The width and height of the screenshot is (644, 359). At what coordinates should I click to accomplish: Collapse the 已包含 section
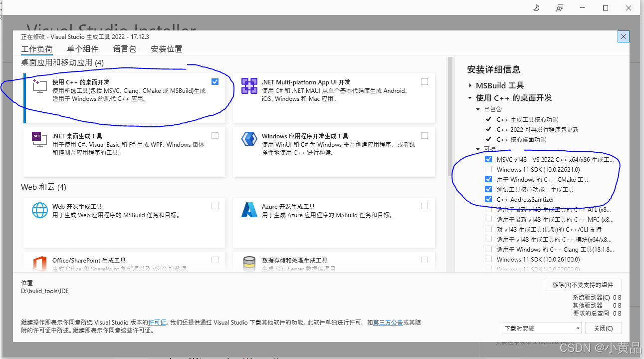click(478, 109)
